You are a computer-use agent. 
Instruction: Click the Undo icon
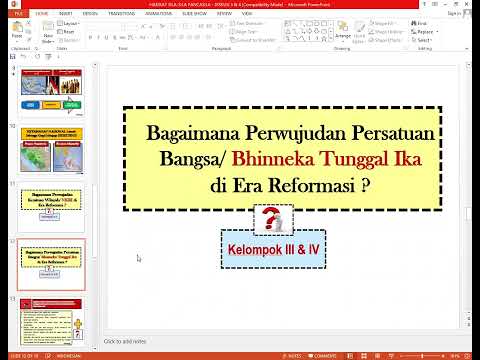click(23, 57)
